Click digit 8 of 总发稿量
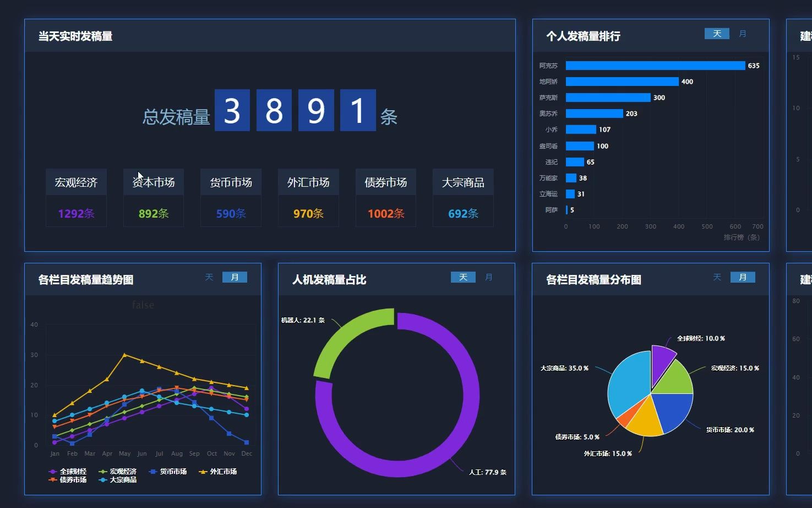Screen dimensions: 812x508 coord(274,110)
